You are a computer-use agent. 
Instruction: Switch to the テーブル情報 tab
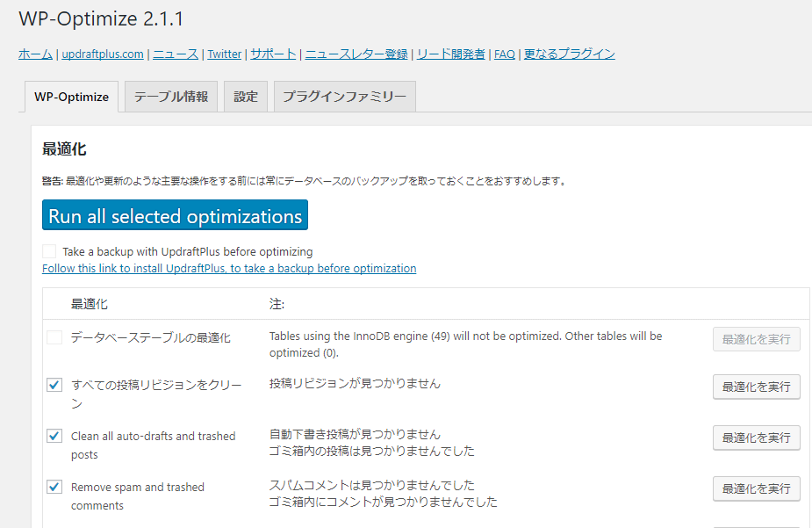(x=171, y=97)
